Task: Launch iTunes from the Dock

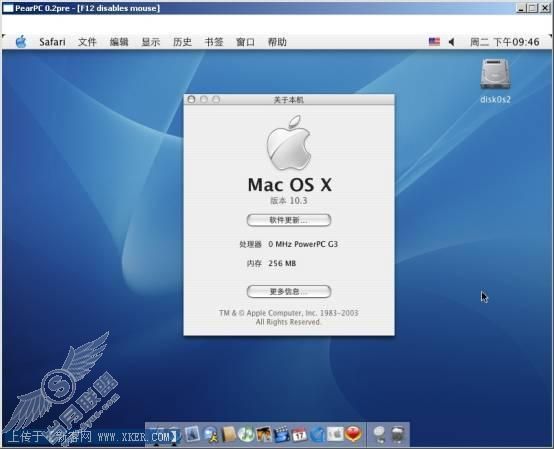Action: coord(246,435)
